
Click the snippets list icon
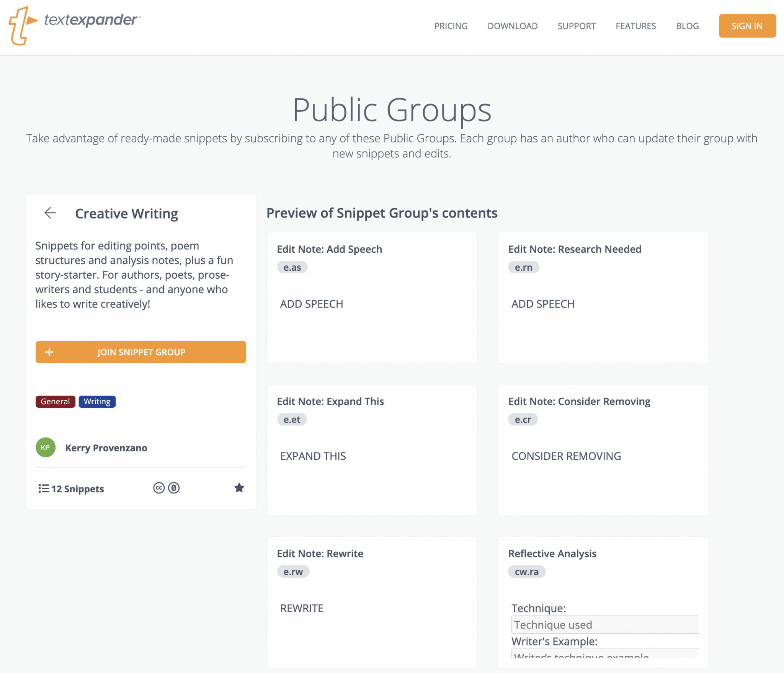coord(44,488)
